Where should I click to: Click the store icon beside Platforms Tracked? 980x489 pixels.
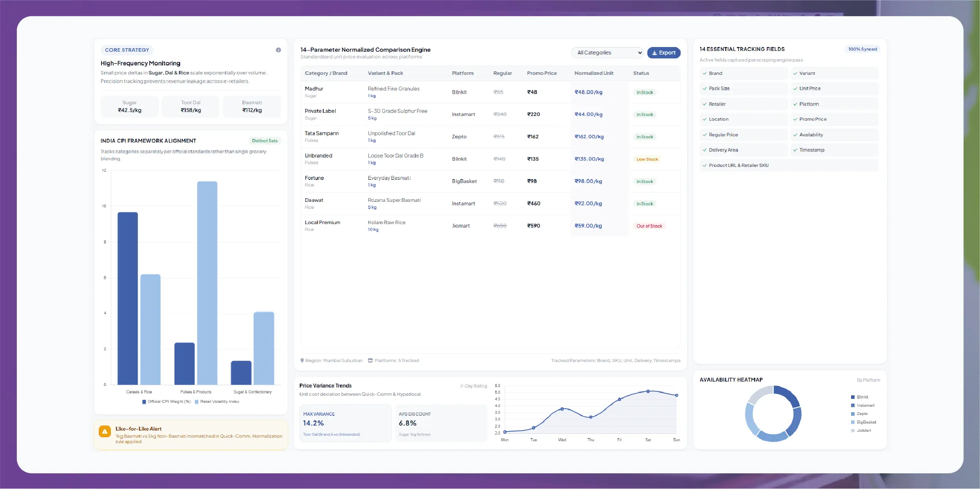tap(370, 360)
